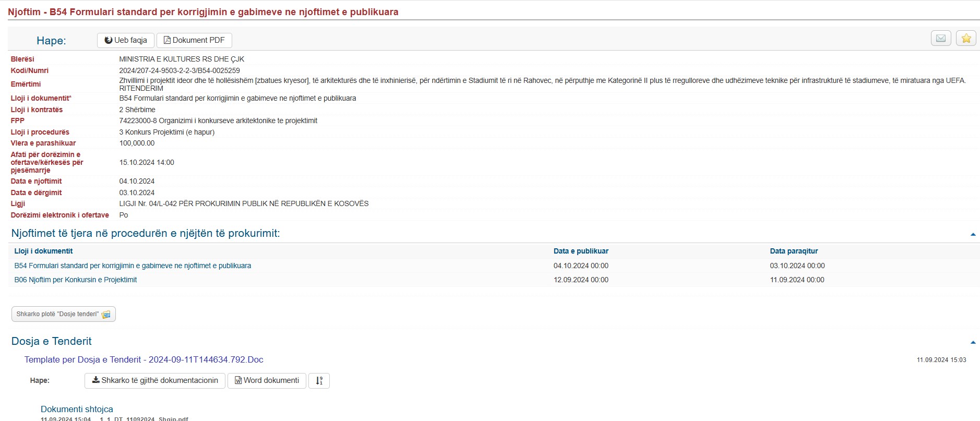Open the Word dokumenti file
The width and height of the screenshot is (980, 421).
pyautogui.click(x=267, y=381)
